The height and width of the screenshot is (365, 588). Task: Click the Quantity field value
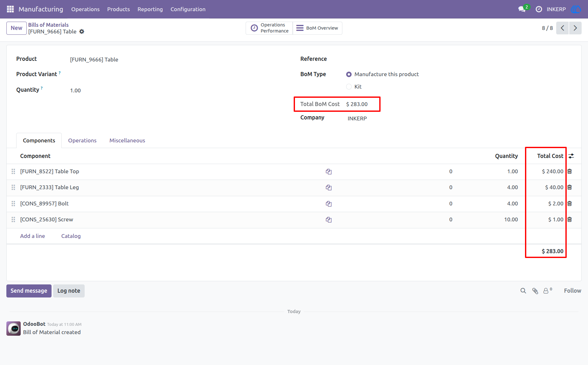click(75, 90)
